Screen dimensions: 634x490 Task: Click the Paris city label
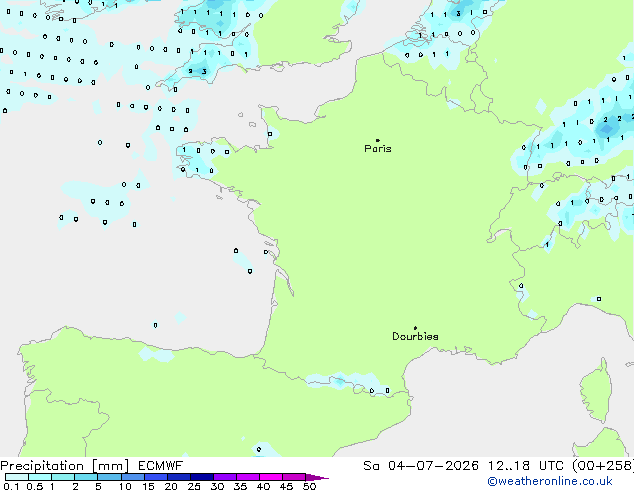[x=378, y=149]
